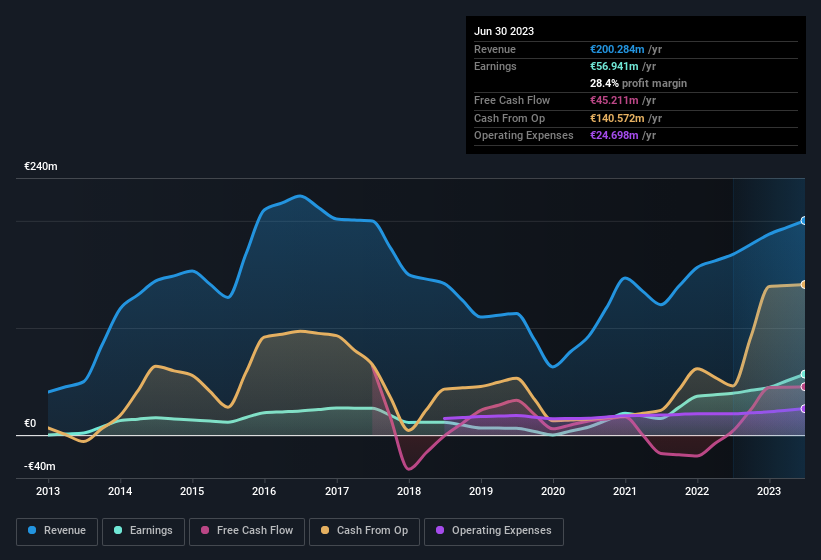Click the purple Operating Expenses endpoint marker
The image size is (821, 560).
(x=804, y=409)
